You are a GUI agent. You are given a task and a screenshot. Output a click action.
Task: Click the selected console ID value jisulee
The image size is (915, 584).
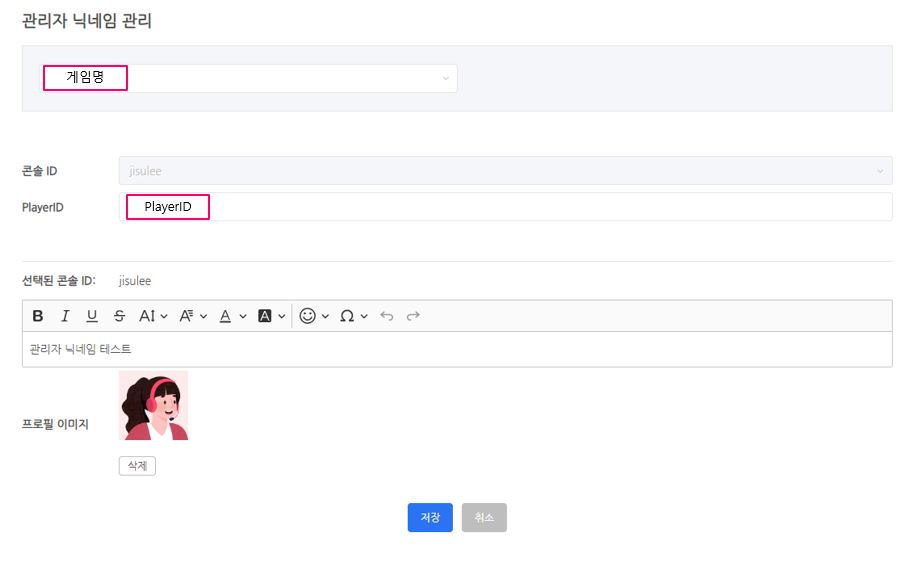tap(135, 281)
